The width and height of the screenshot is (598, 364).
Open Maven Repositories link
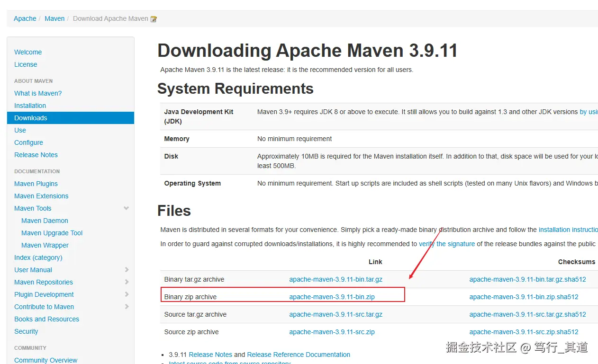pos(44,282)
